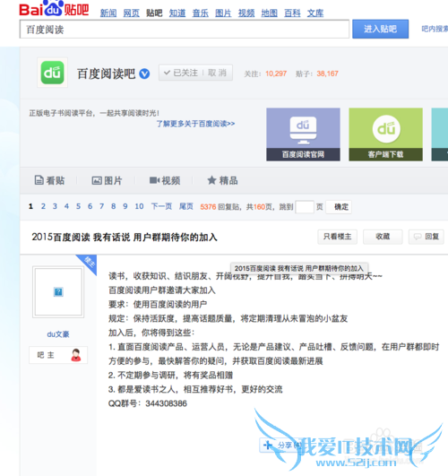Screen dimensions: 448x476
Task: Open the du文豪 username link
Action: 58,334
